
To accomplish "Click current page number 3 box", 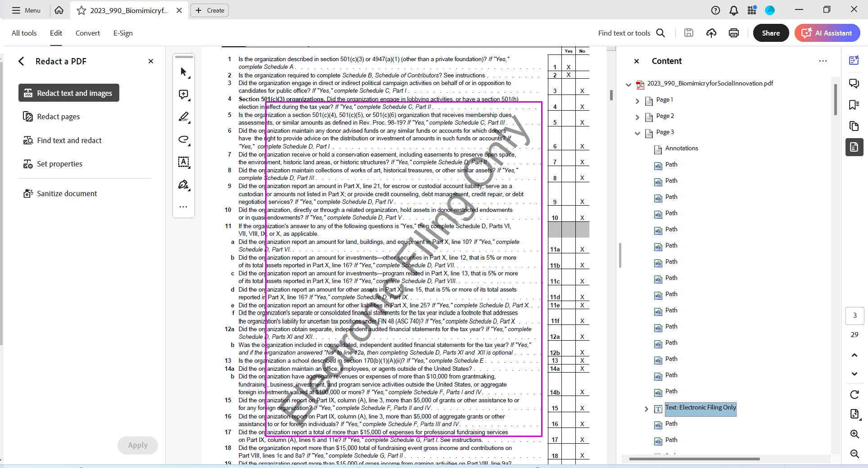I will coord(854,315).
